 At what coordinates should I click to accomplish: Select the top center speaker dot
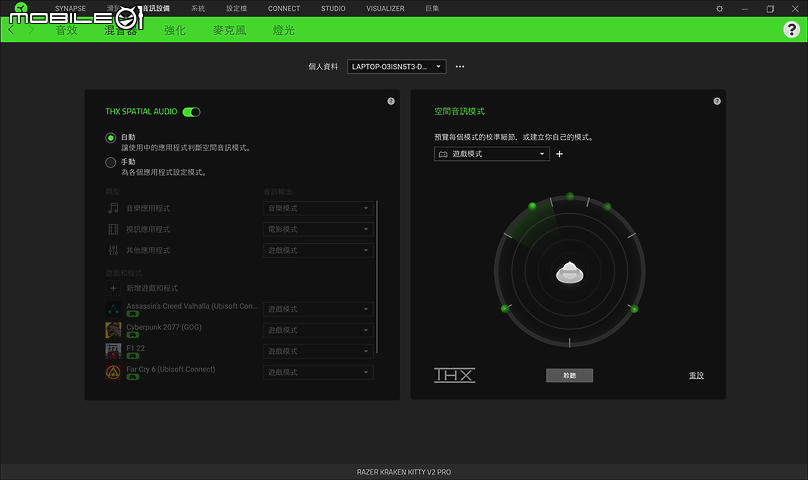click(569, 196)
